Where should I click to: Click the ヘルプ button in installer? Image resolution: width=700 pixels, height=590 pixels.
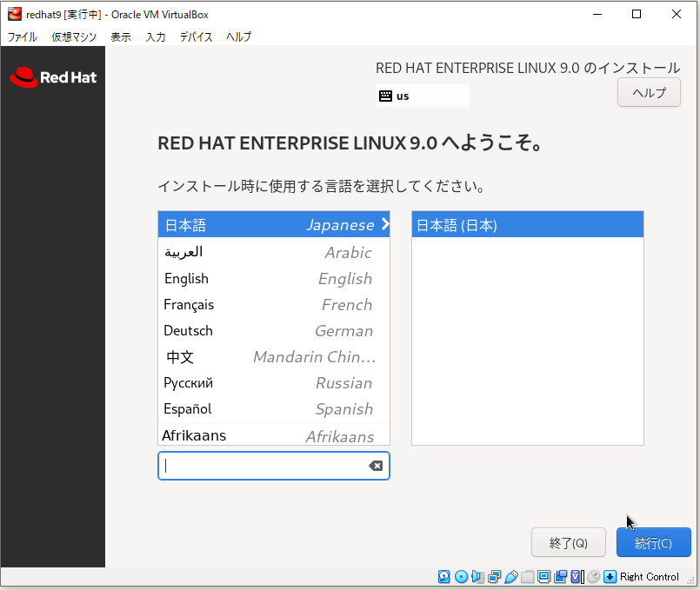pos(649,92)
